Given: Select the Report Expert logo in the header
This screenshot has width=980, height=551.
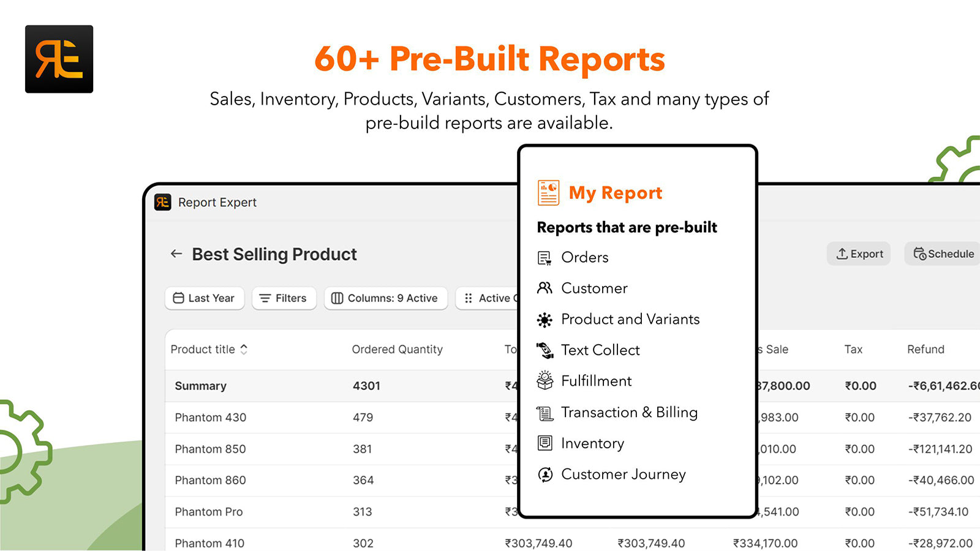Looking at the screenshot, I should coord(162,202).
